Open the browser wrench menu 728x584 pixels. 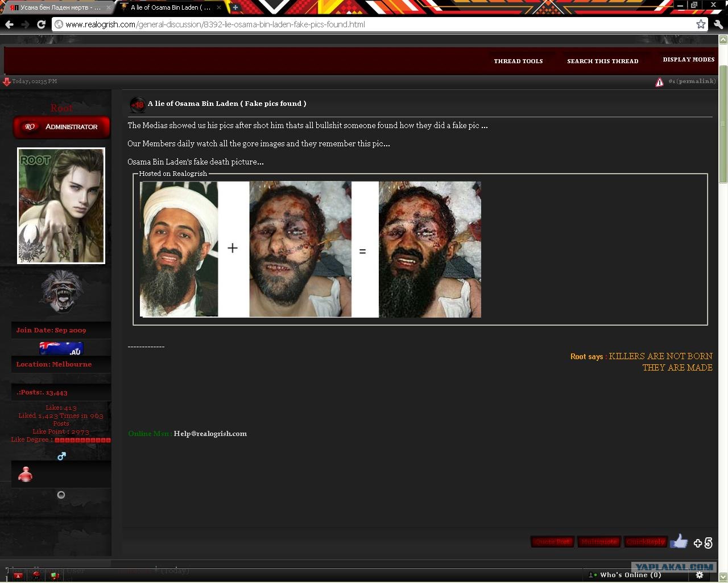[718, 24]
